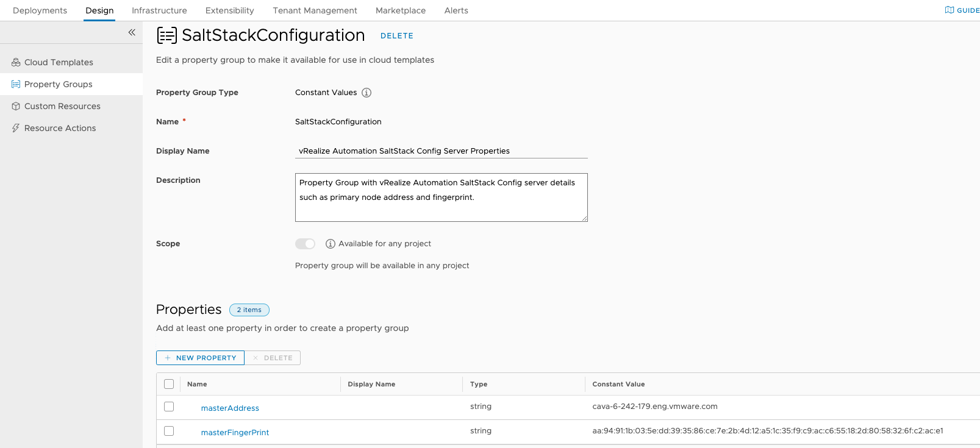Tick the select-all checkbox in the table header
980x448 pixels.
[x=169, y=384]
